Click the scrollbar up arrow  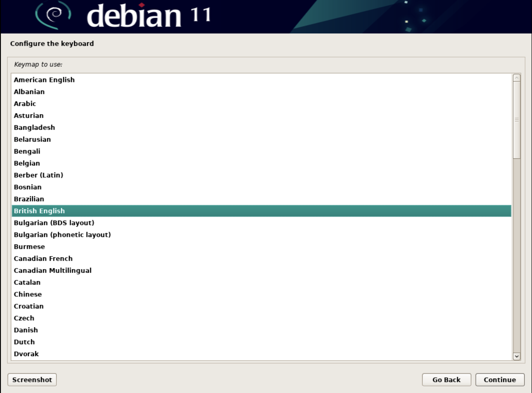tap(517, 78)
